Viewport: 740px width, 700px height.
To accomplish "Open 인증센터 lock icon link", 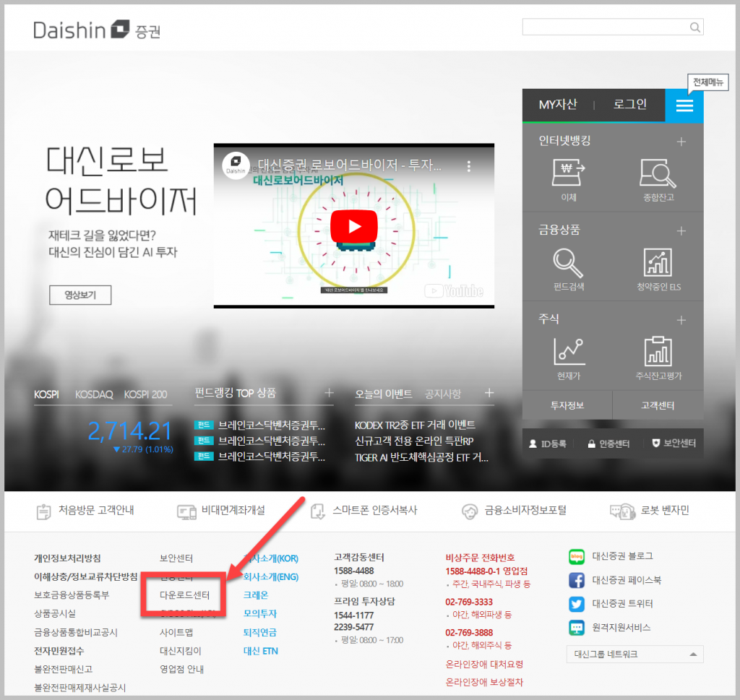I will pos(608,444).
